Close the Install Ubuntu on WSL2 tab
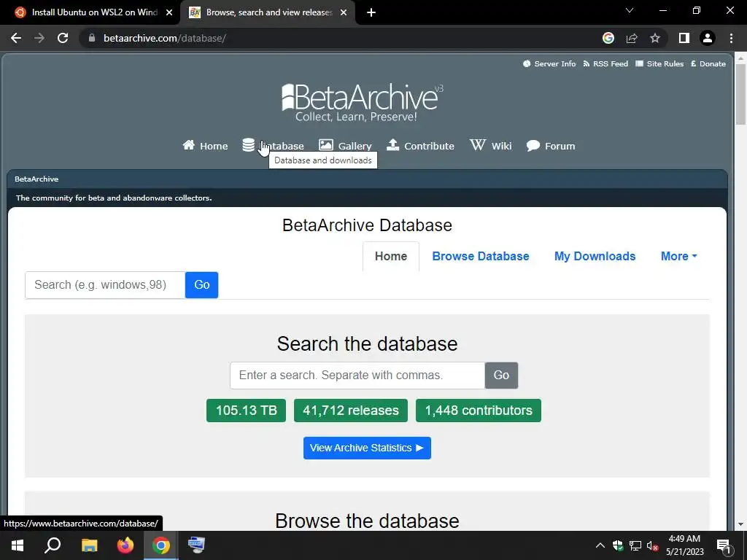Screen dimensions: 747x560 click(x=169, y=12)
